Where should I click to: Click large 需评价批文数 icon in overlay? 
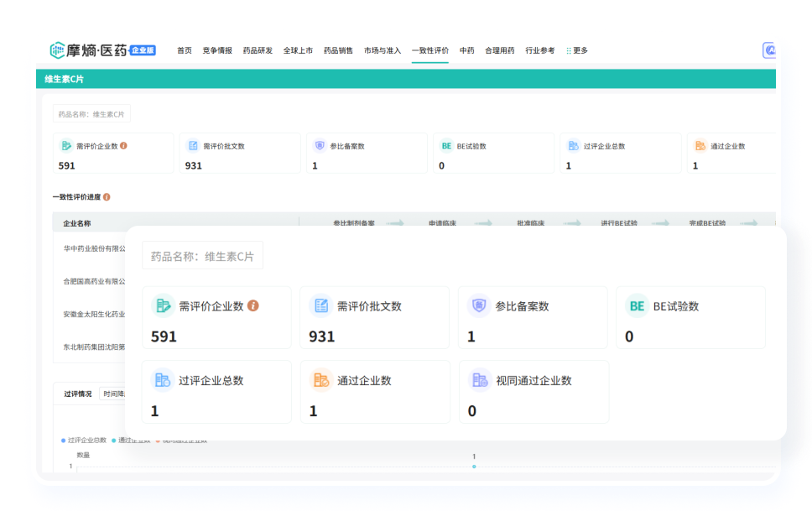[x=321, y=305]
